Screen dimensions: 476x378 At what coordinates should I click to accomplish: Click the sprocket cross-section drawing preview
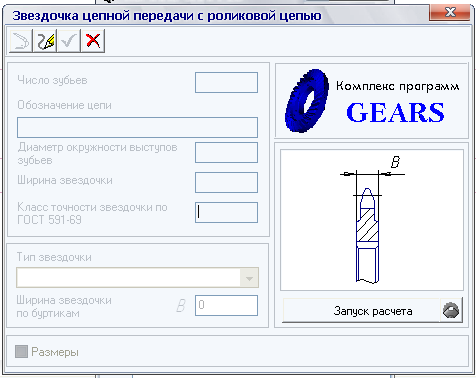click(x=372, y=220)
